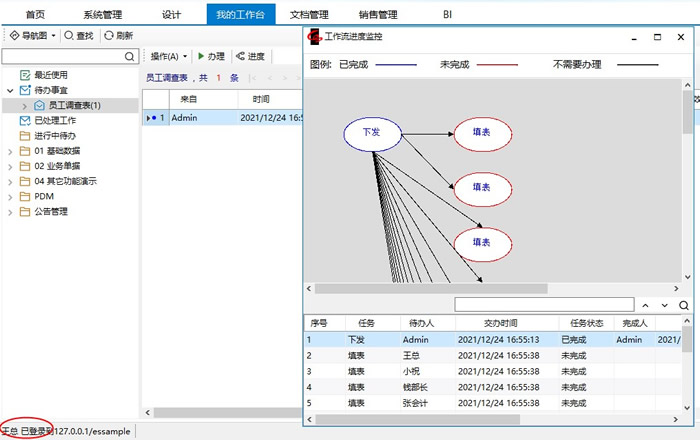This screenshot has height=440, width=700.
Task: Open the 进度 progress view icon
Action: pos(240,56)
